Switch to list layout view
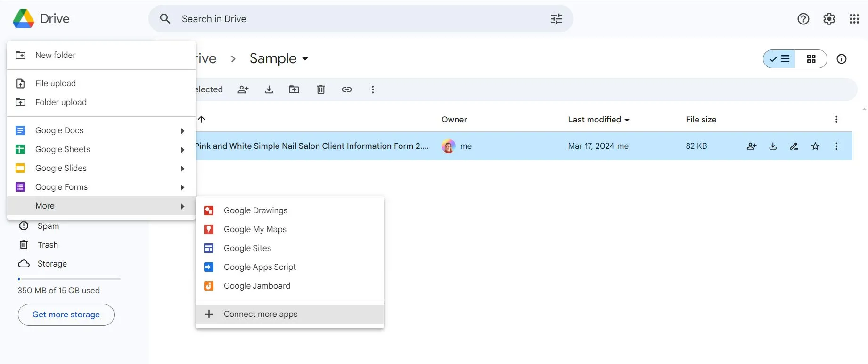Viewport: 868px width, 364px height. click(779, 59)
